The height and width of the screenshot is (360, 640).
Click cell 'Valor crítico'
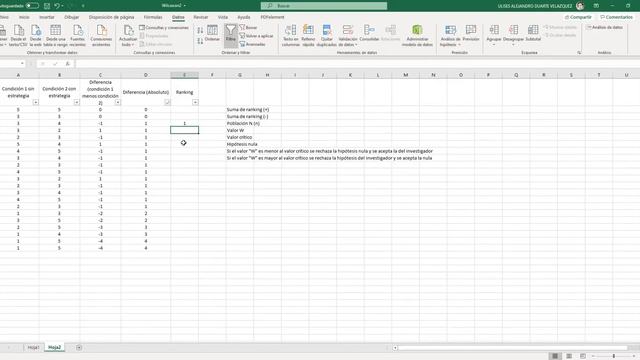tap(240, 137)
